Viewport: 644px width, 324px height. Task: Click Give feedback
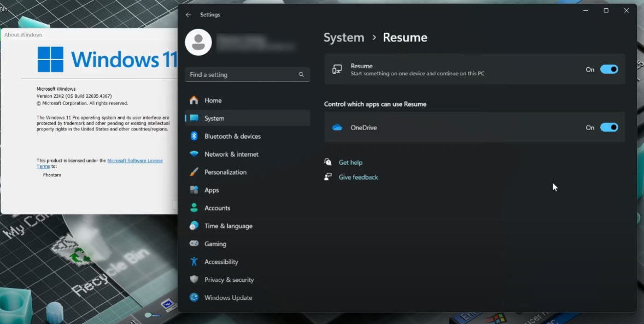[358, 177]
